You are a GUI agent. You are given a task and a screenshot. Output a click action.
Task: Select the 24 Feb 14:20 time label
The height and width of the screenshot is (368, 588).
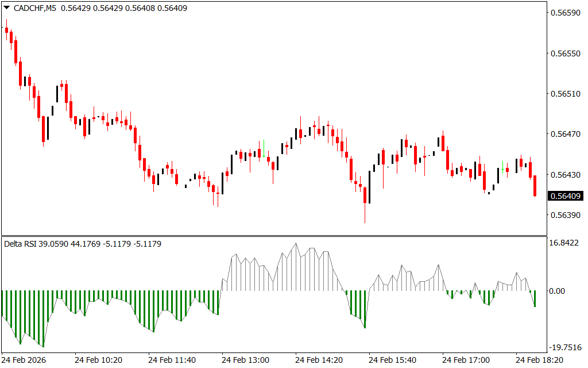pyautogui.click(x=319, y=360)
